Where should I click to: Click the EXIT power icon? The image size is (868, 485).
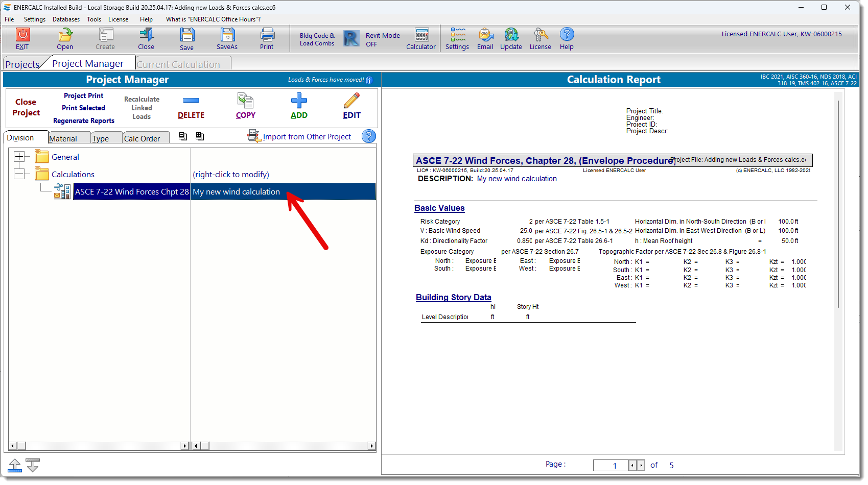coord(22,35)
